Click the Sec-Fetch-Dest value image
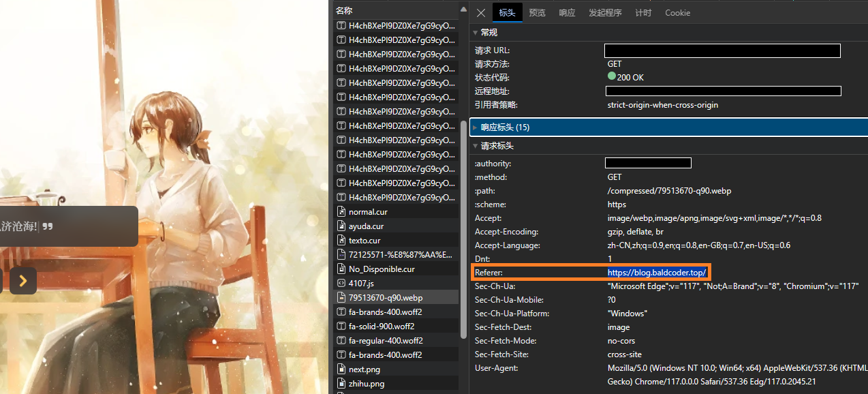 point(619,327)
